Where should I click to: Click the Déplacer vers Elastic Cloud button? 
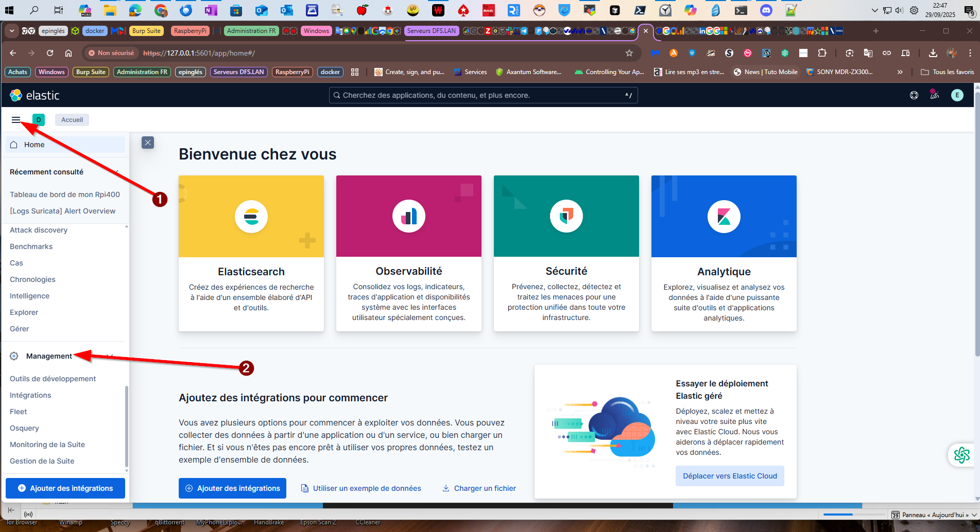coord(730,476)
